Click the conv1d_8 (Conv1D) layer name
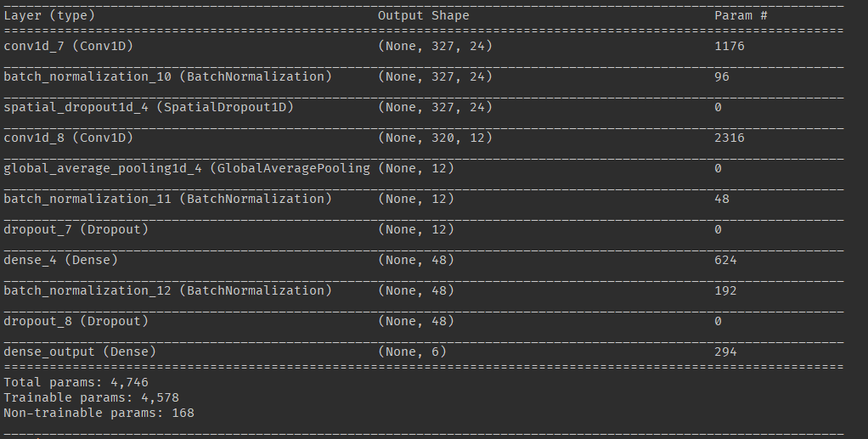This screenshot has height=439, width=868. click(68, 138)
